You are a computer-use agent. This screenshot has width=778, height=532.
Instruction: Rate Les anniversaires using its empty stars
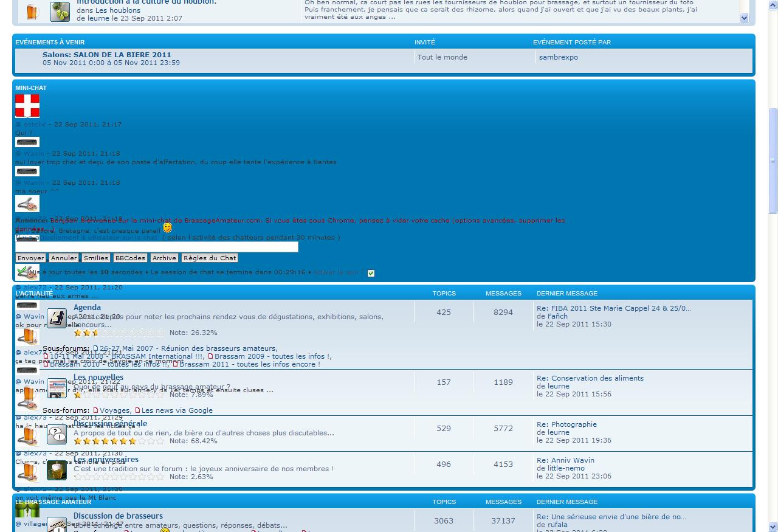[119, 477]
